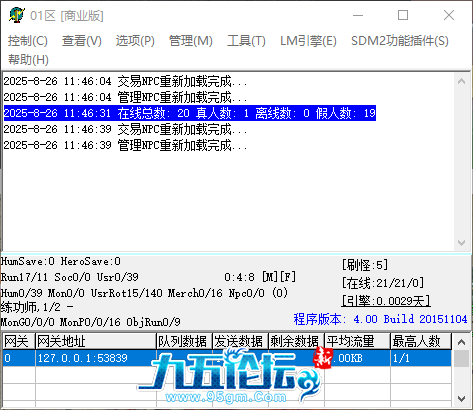Select gateway address cell 127.0.0.1:53839

[96, 358]
